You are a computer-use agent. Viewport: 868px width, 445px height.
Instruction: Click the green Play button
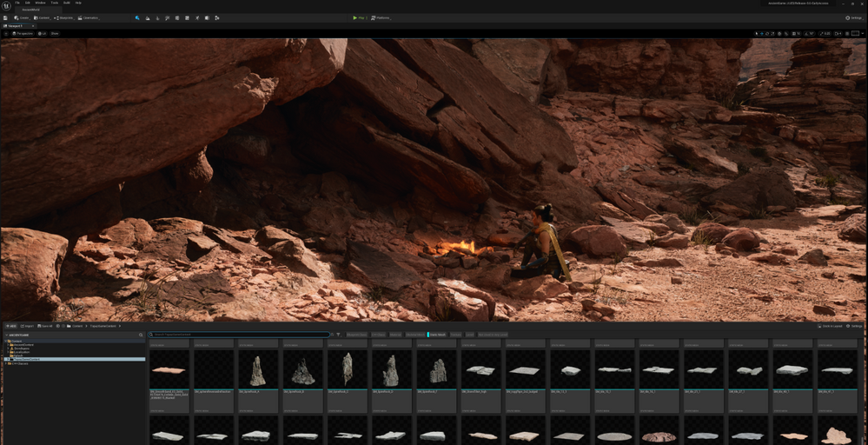tap(359, 17)
